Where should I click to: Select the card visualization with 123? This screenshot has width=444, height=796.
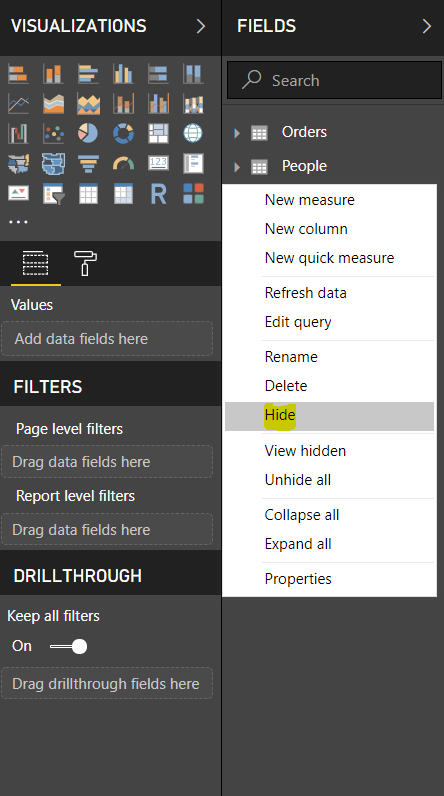click(x=158, y=163)
